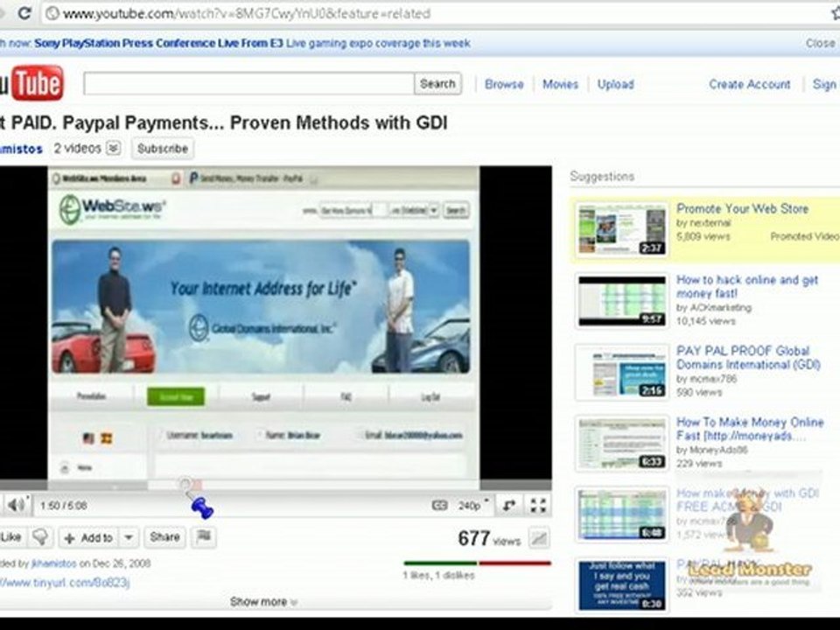This screenshot has width=840, height=630.
Task: Enter fullscreen mode in player
Action: click(x=538, y=505)
